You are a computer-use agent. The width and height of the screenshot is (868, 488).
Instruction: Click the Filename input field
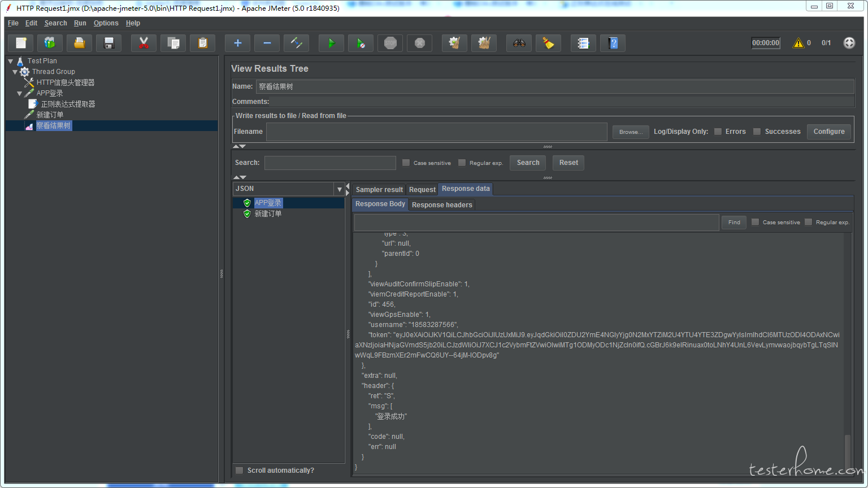(x=436, y=132)
